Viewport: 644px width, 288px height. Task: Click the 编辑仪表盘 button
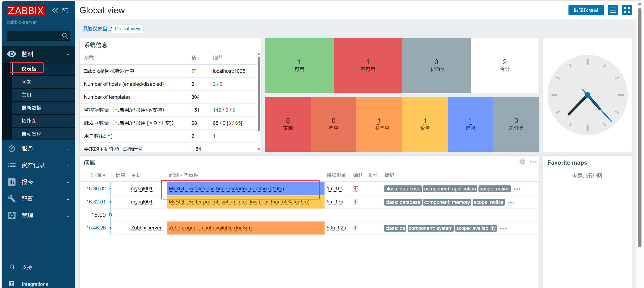[586, 10]
